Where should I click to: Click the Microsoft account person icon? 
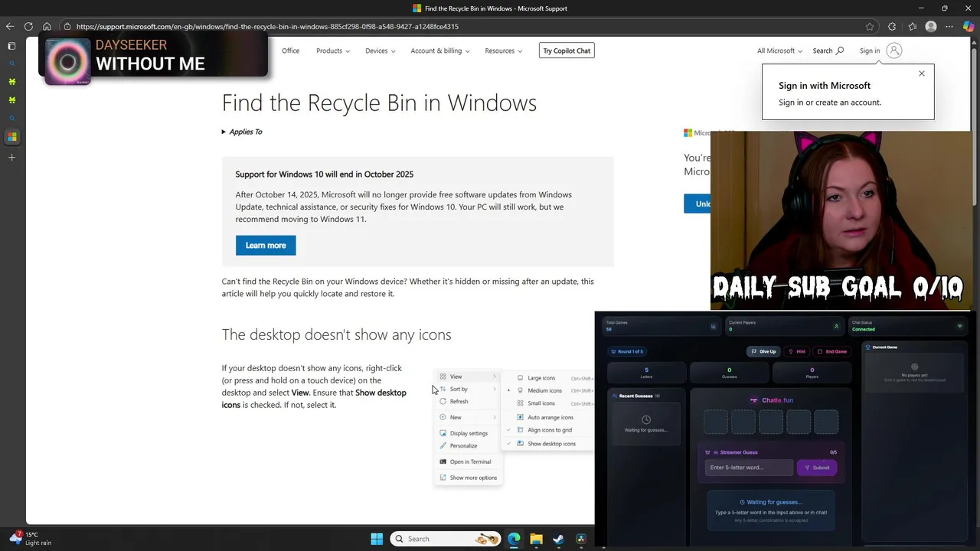893,51
